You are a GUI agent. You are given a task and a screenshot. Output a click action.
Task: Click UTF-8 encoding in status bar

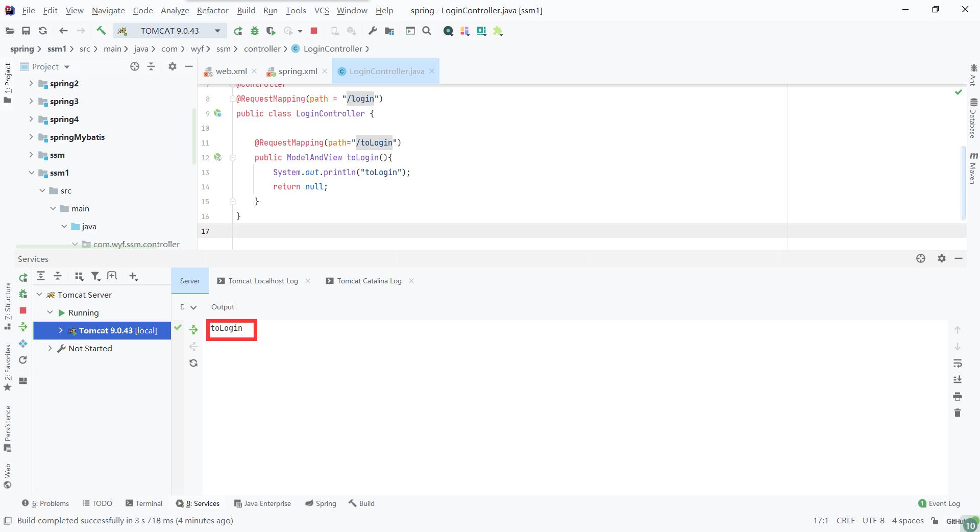pos(873,521)
